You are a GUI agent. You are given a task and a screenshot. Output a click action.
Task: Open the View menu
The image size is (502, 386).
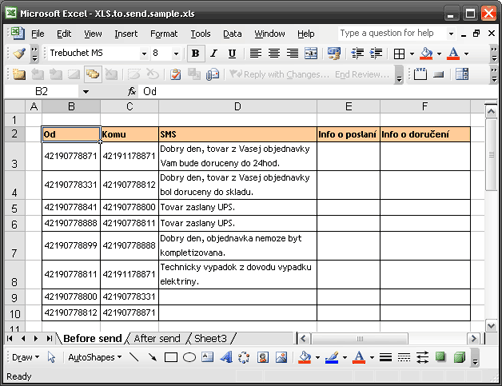tap(93, 34)
